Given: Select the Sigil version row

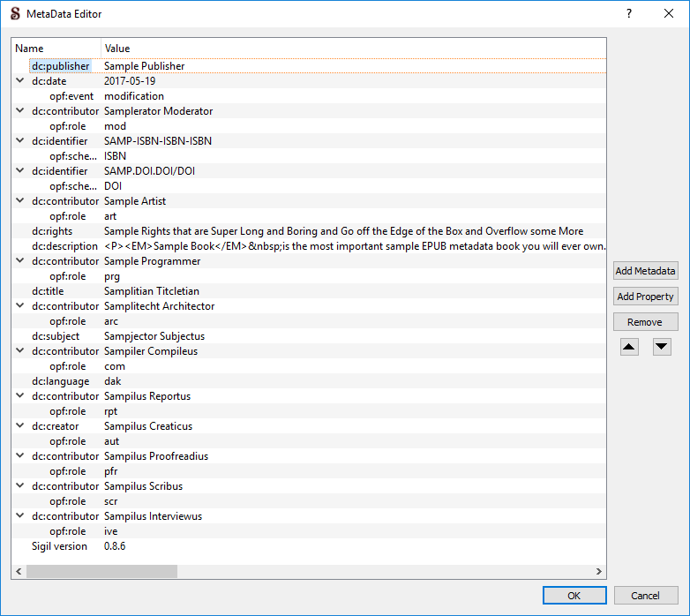Looking at the screenshot, I should (59, 546).
